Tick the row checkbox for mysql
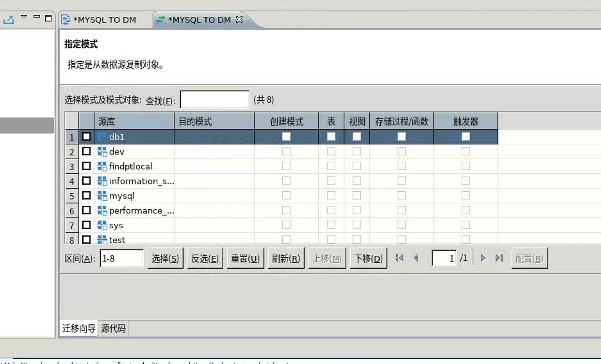This screenshot has height=364, width=601. (87, 196)
